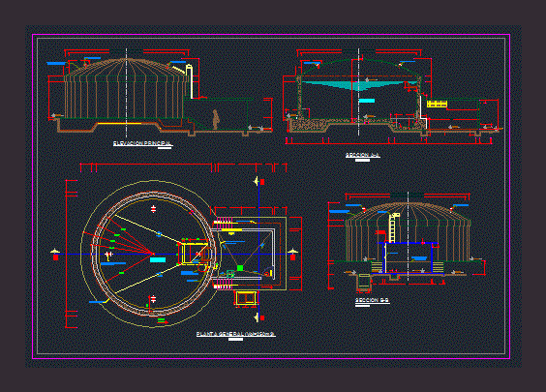Select the human figure in the elevation view
546x392 pixels.
coord(216,119)
